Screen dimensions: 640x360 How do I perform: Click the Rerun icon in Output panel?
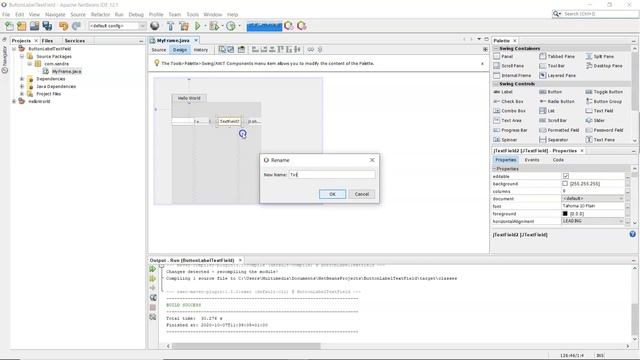[153, 269]
